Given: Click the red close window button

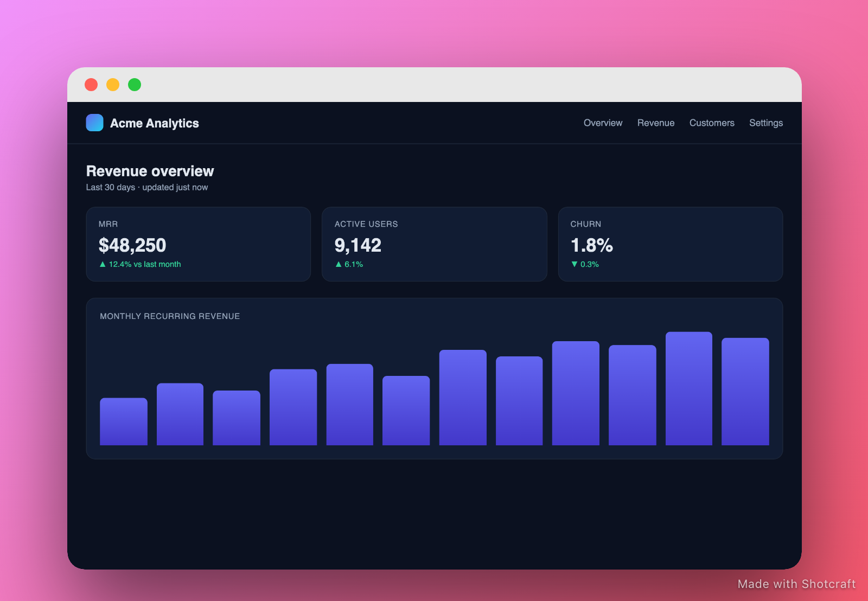Looking at the screenshot, I should [91, 85].
